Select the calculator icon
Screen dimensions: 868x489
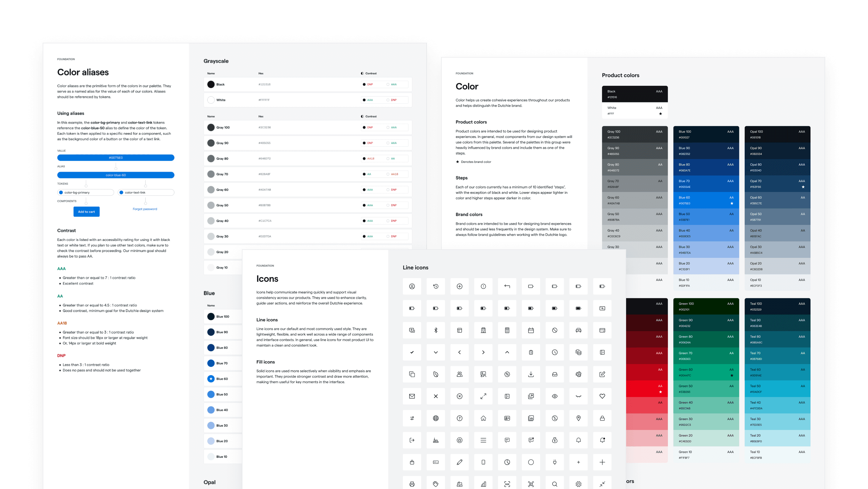[507, 330]
